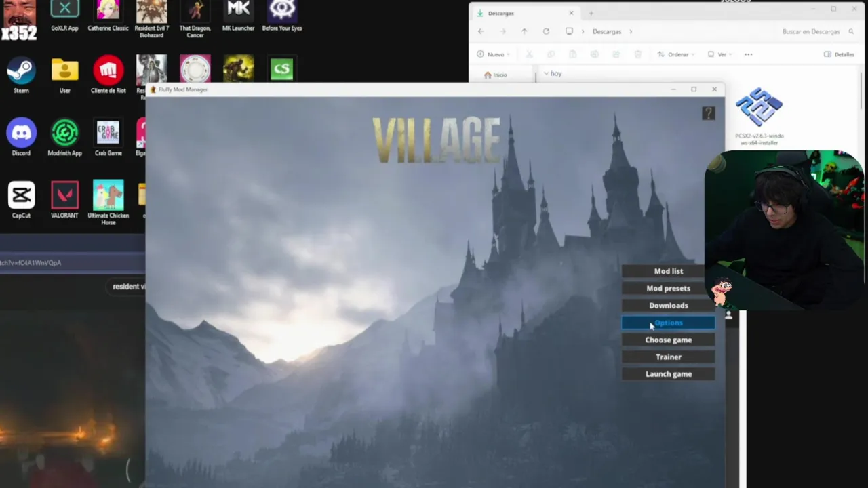
Task: Click the browser URL address field
Action: pos(72,262)
